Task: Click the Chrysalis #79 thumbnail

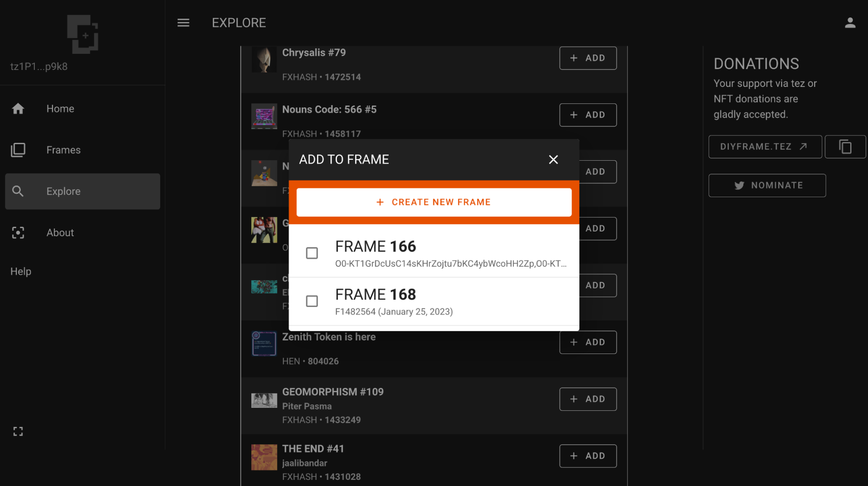Action: coord(264,60)
